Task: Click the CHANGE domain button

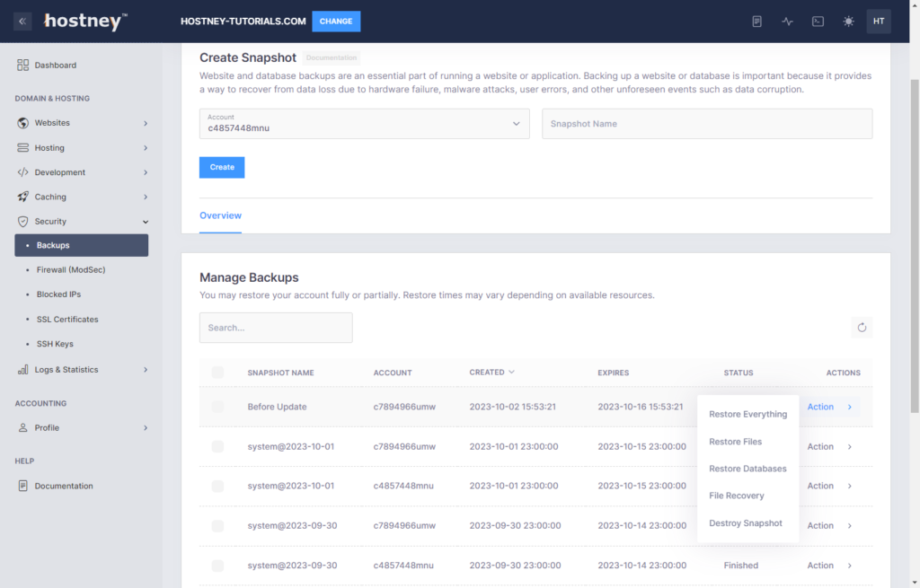Action: (x=336, y=22)
